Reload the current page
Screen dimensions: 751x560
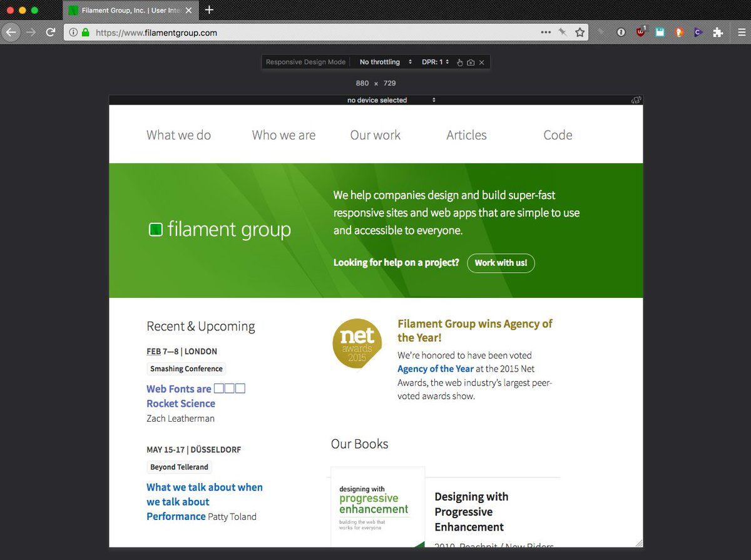pyautogui.click(x=51, y=32)
